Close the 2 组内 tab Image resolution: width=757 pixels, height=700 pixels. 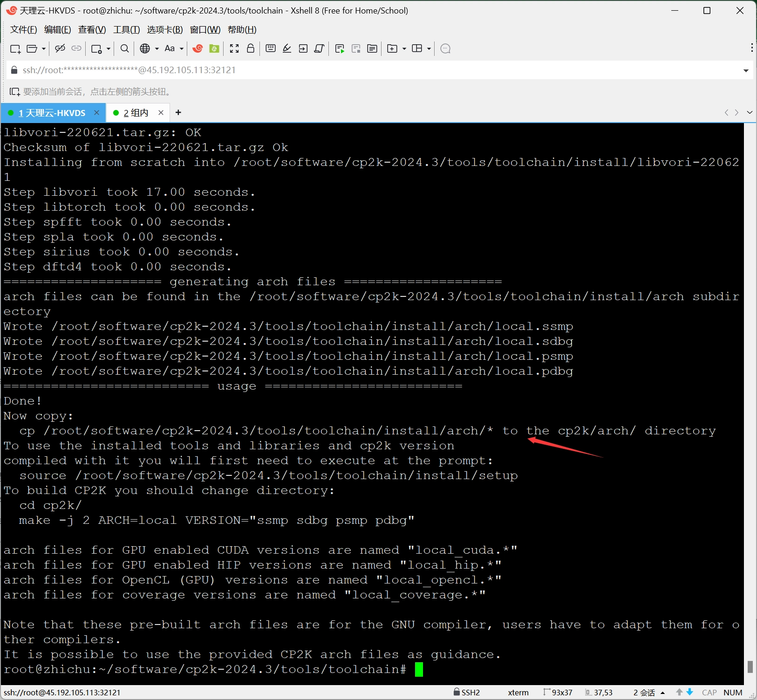coord(161,112)
